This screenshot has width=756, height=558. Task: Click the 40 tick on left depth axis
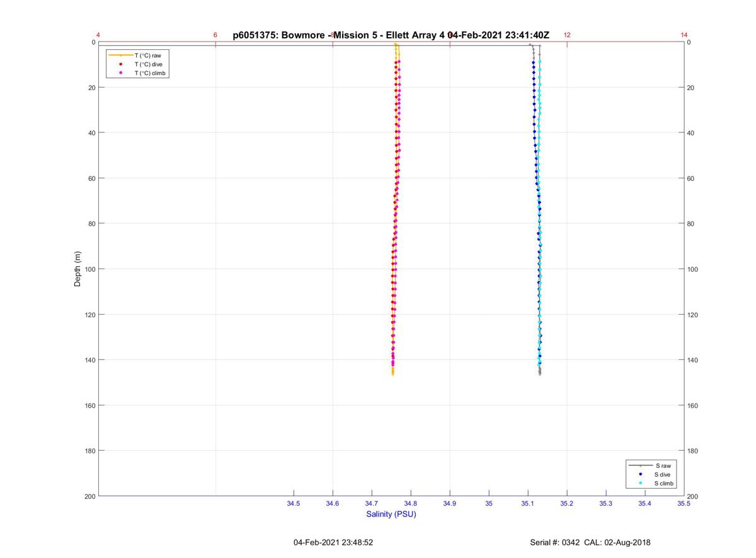[91, 133]
